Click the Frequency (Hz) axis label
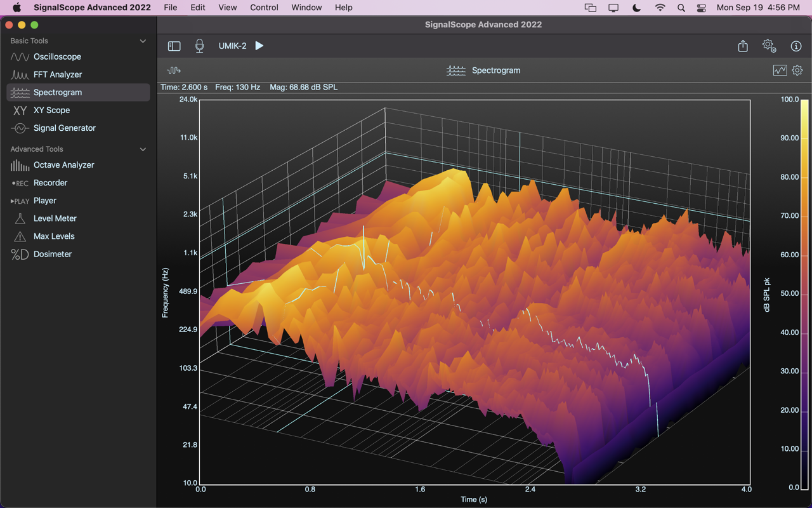812x508 pixels. pyautogui.click(x=165, y=293)
